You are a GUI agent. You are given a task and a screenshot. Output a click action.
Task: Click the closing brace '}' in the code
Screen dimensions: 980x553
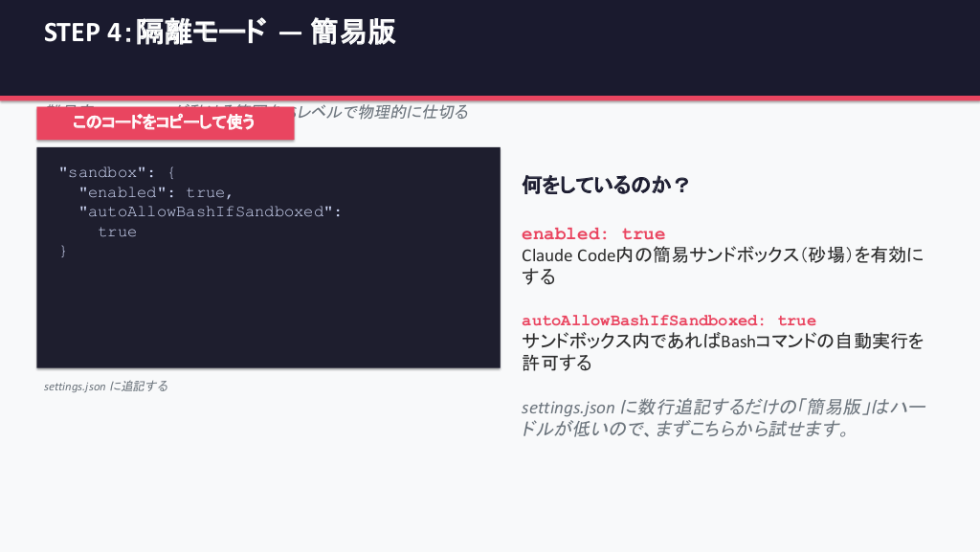[63, 251]
